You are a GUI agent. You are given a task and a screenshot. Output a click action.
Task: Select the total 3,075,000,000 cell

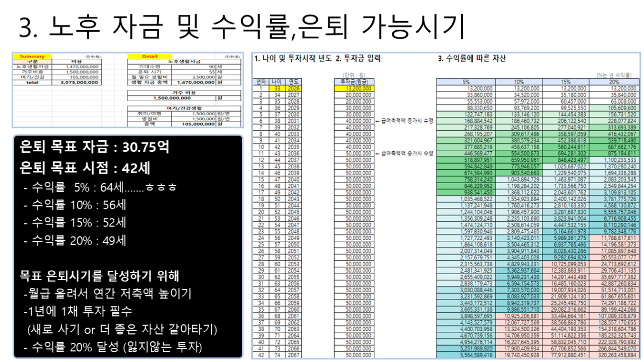80,83
